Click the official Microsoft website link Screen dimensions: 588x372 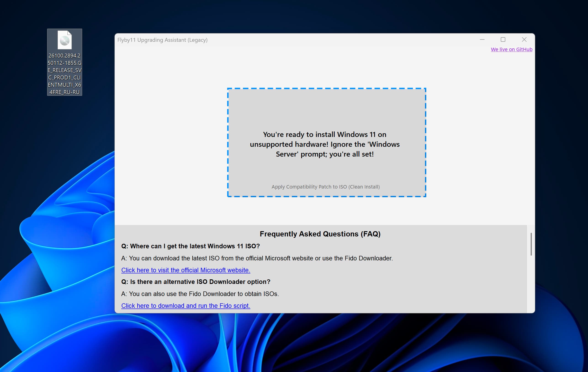(x=185, y=270)
